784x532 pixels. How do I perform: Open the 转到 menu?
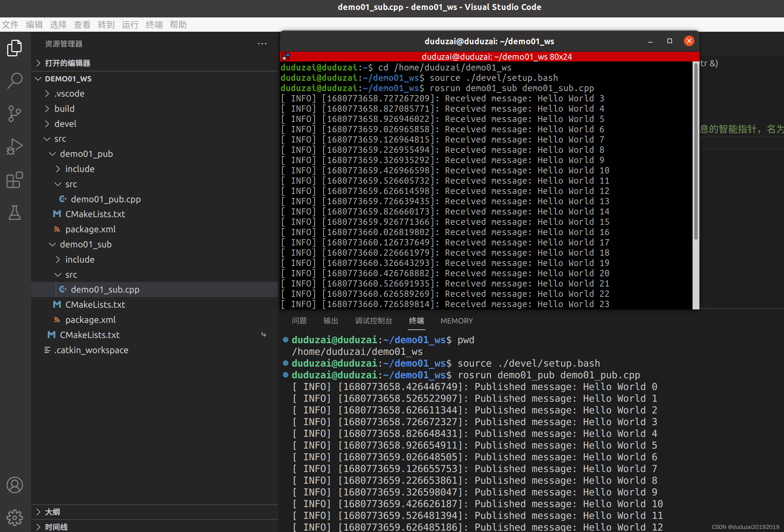(x=106, y=25)
